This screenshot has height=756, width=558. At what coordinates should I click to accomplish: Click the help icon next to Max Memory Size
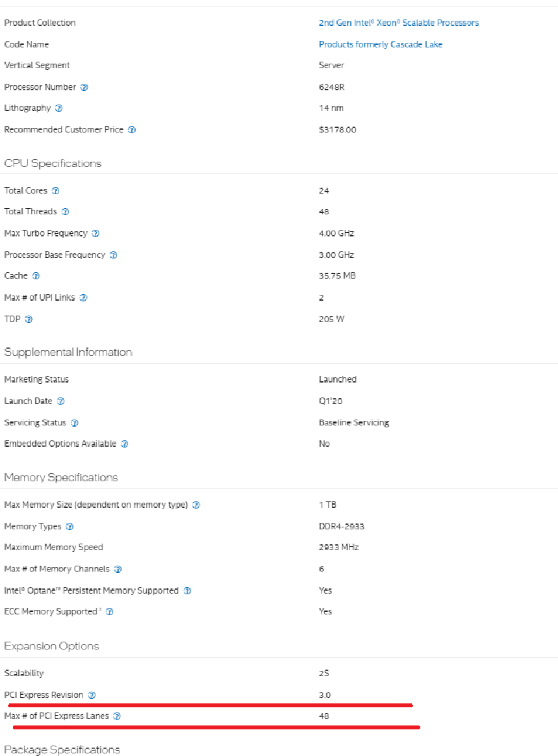196,505
